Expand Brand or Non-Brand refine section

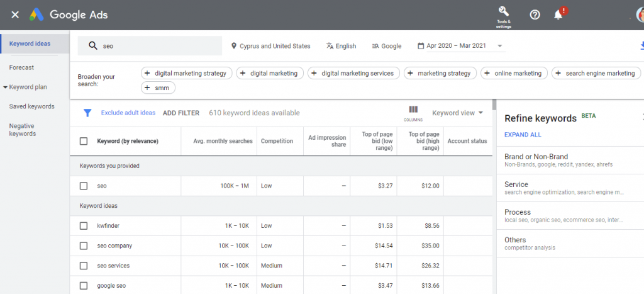pos(570,160)
